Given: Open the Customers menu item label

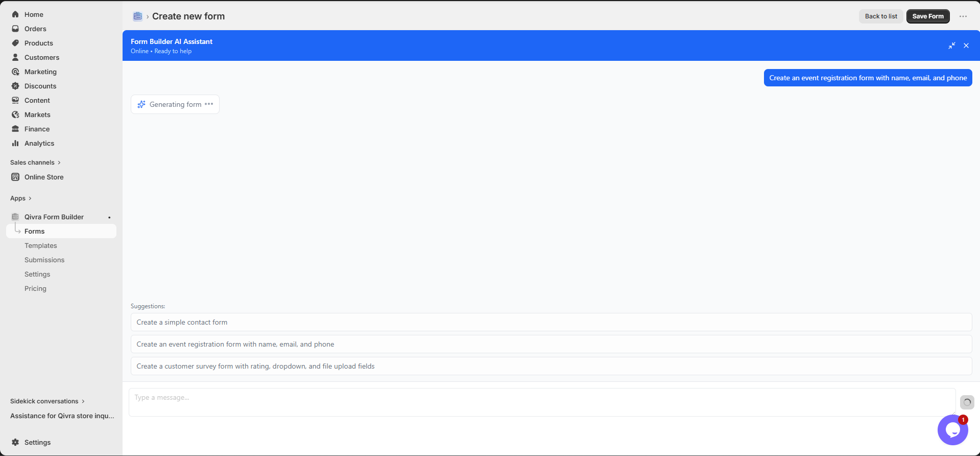Looking at the screenshot, I should pyautogui.click(x=42, y=57).
